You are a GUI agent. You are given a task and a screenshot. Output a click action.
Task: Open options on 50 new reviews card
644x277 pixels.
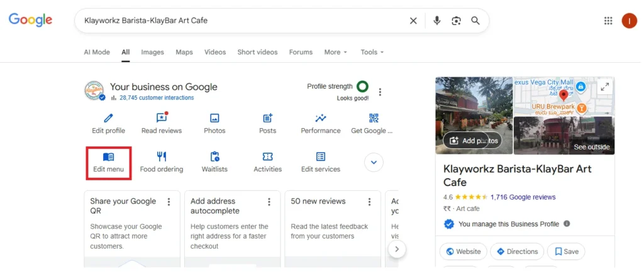[369, 202]
